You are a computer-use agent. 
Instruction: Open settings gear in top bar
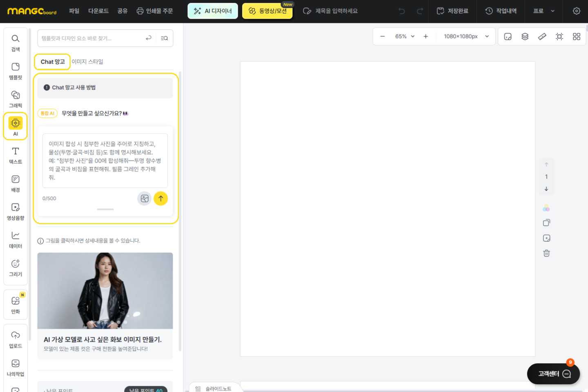[x=576, y=11]
